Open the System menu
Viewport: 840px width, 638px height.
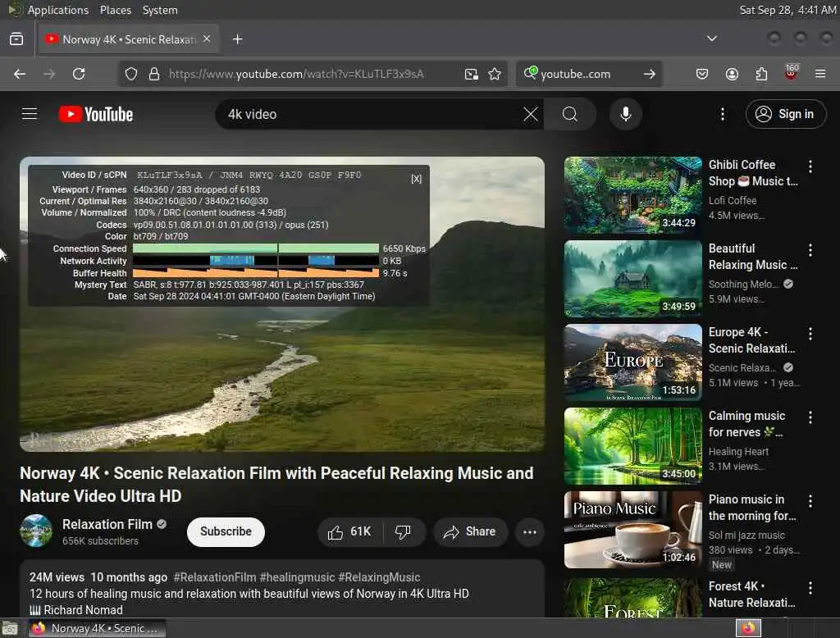coord(160,10)
